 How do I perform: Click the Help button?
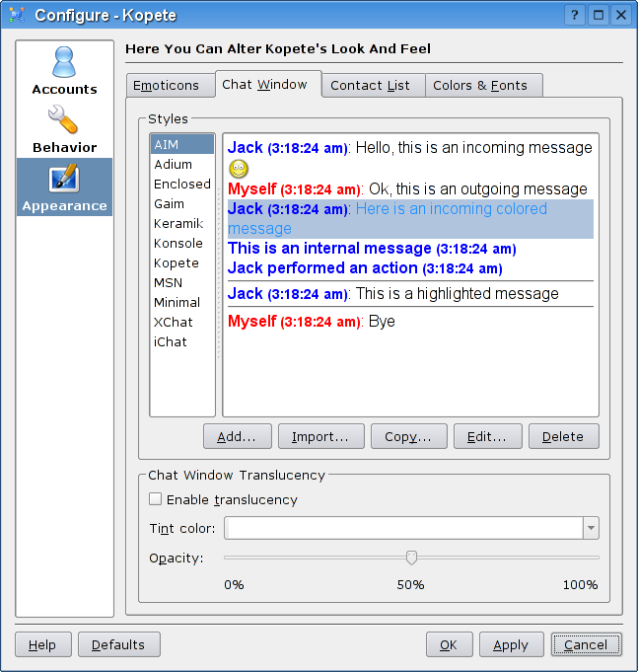pyautogui.click(x=43, y=644)
